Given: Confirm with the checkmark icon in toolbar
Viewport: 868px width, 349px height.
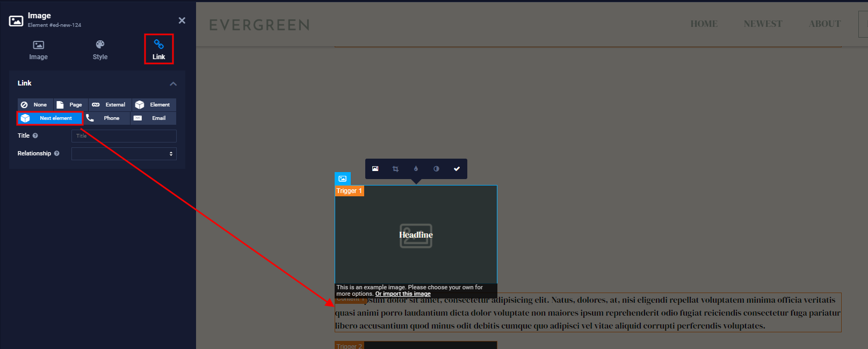Looking at the screenshot, I should tap(457, 169).
